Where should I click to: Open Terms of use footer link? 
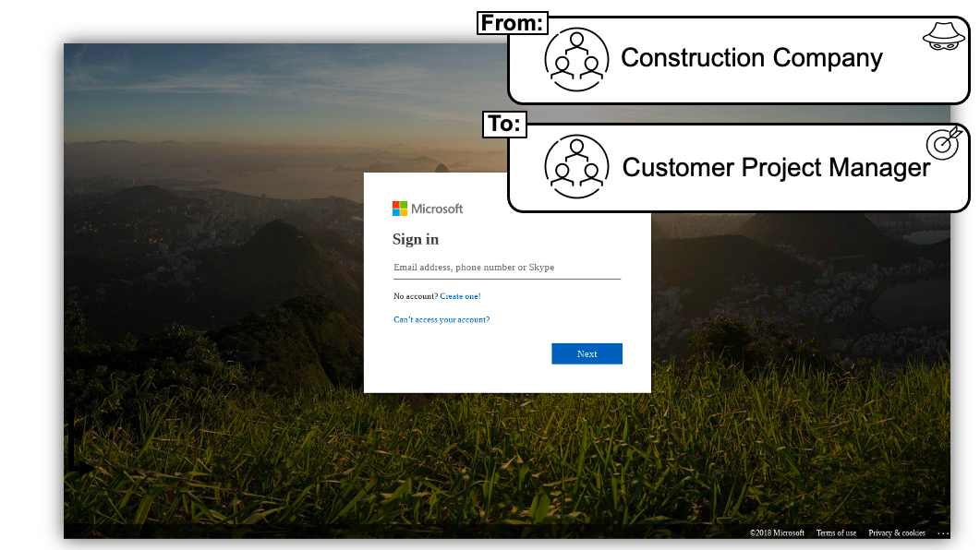tap(836, 533)
